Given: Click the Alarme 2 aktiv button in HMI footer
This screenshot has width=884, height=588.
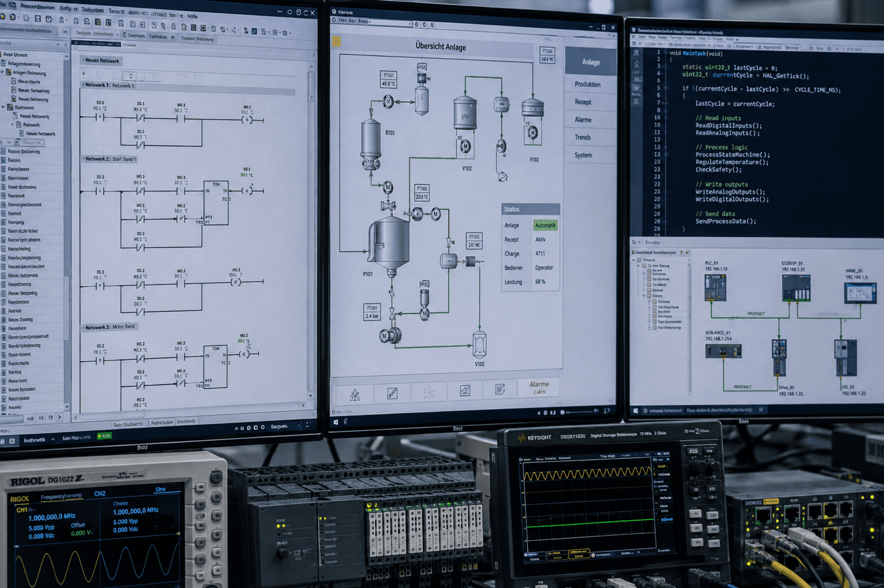Looking at the screenshot, I should [x=539, y=387].
